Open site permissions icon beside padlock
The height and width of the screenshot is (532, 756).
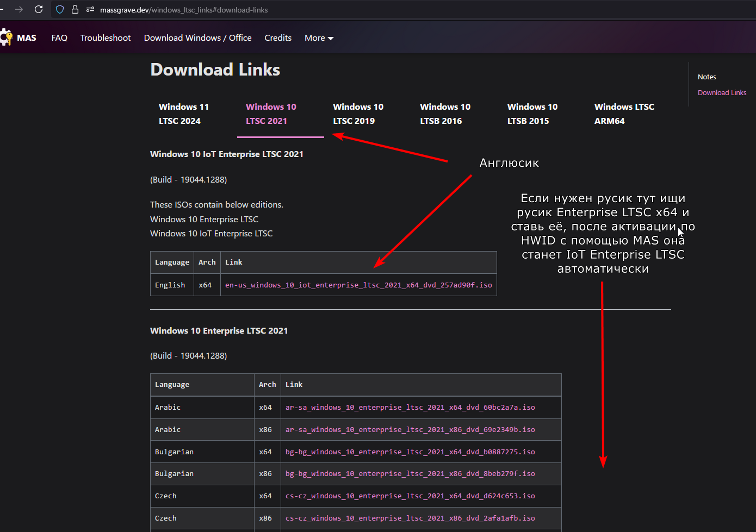pyautogui.click(x=90, y=9)
